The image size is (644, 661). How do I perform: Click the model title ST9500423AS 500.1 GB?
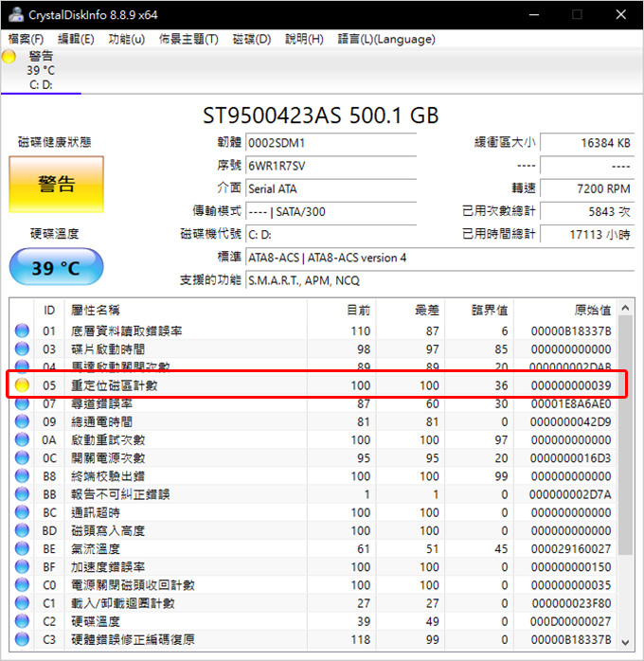(321, 116)
